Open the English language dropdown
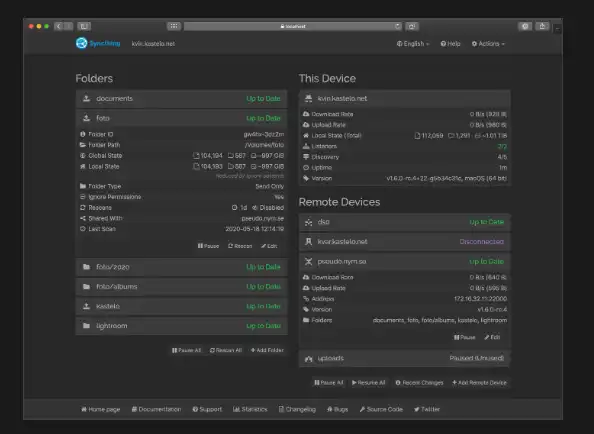Viewport: 594px width, 434px height. (413, 44)
